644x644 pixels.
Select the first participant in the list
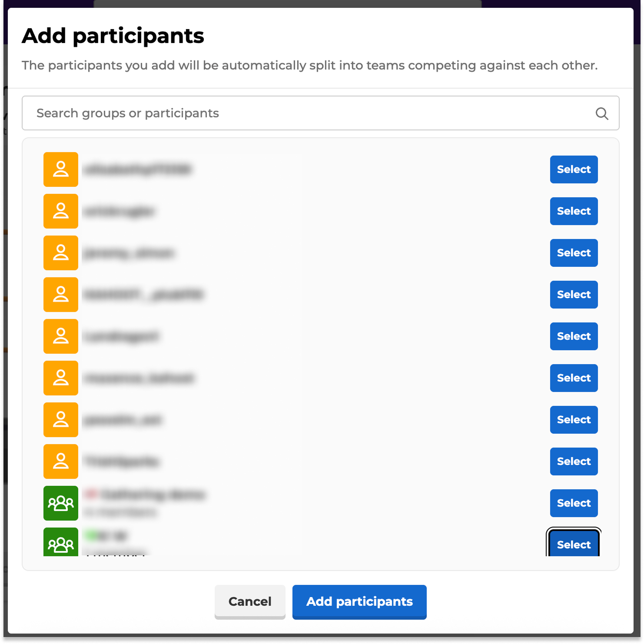574,169
